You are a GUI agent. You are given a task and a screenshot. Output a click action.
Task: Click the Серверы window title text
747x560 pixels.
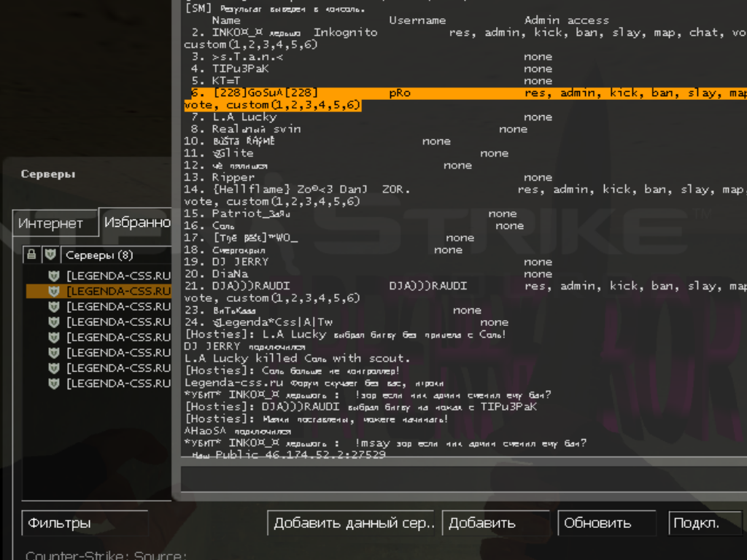coord(48,174)
